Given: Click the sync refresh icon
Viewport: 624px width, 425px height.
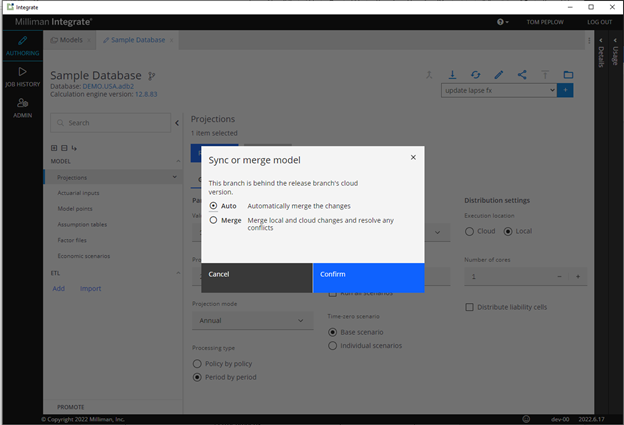Looking at the screenshot, I should coord(475,74).
